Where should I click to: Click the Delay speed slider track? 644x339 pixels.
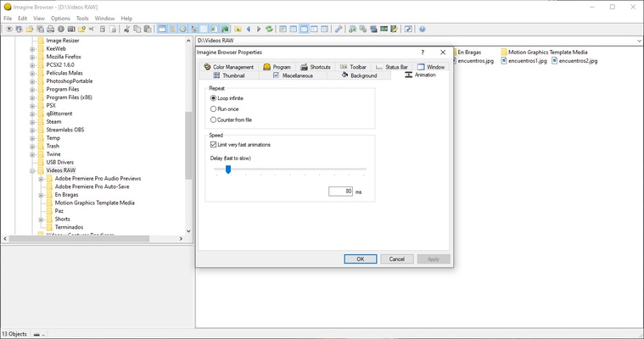288,169
